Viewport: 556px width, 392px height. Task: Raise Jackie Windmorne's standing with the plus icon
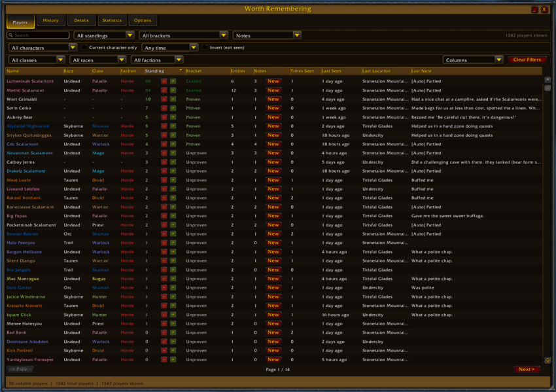tap(173, 297)
